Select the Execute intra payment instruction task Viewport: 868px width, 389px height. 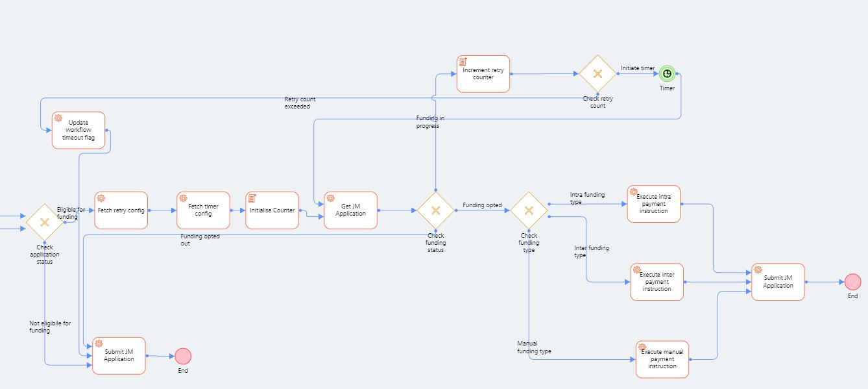coord(653,204)
